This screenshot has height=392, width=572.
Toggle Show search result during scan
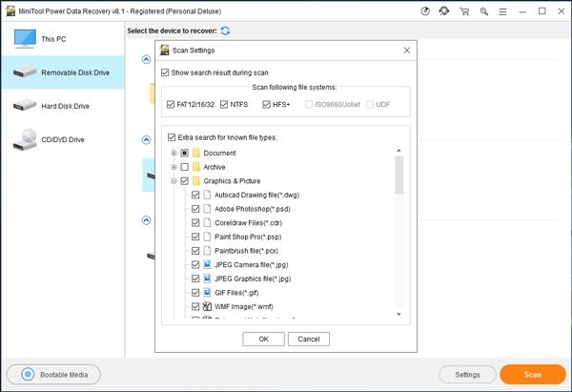165,72
